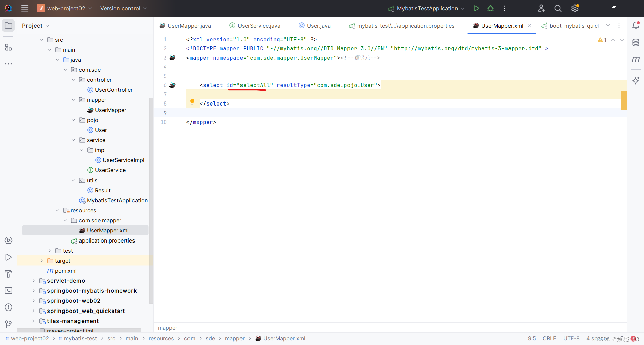Open the Terminal tool window
Image resolution: width=644 pixels, height=345 pixels.
tap(8, 290)
